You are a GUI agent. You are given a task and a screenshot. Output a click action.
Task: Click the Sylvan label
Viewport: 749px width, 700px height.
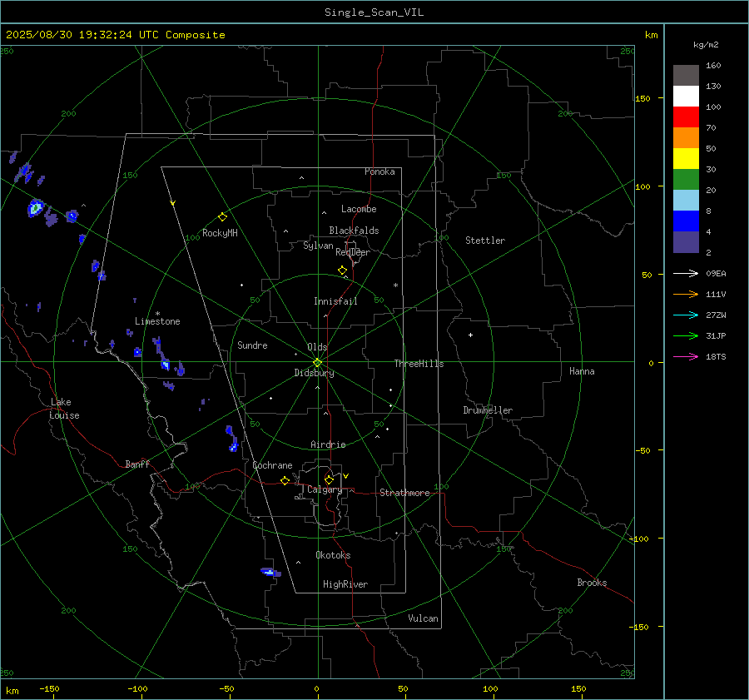[x=318, y=246]
